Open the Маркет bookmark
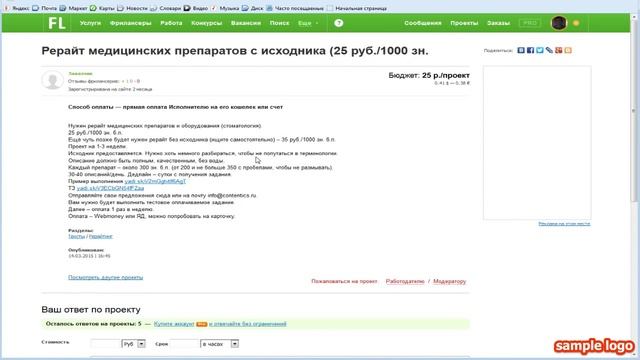The width and height of the screenshot is (640, 360). point(73,8)
